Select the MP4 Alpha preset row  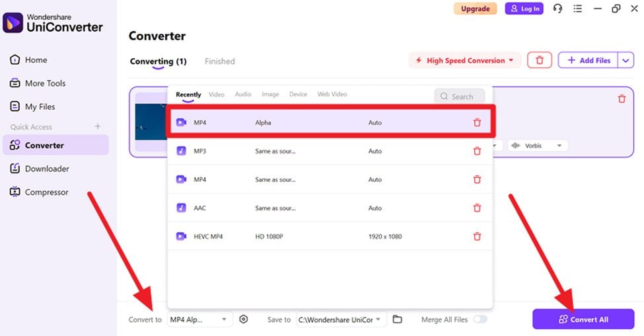click(331, 122)
